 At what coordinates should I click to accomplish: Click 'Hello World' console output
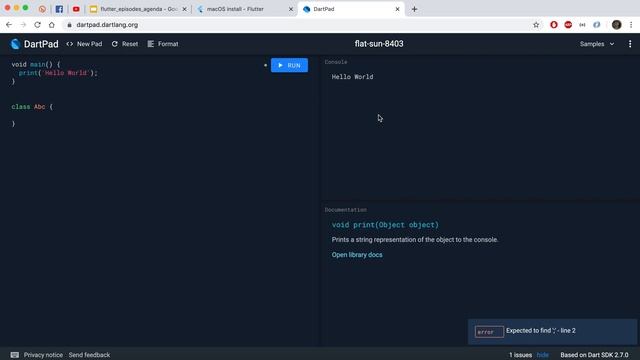[x=352, y=77]
